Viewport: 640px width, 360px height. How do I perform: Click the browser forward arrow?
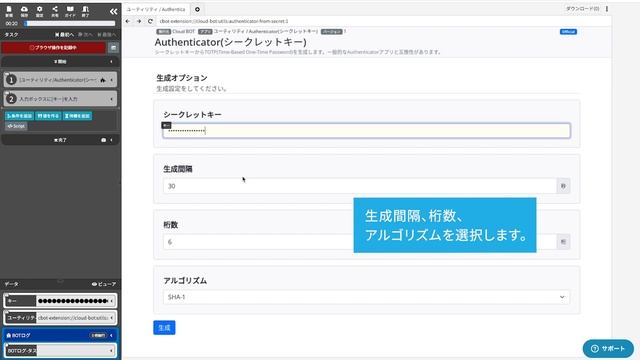[x=139, y=21]
